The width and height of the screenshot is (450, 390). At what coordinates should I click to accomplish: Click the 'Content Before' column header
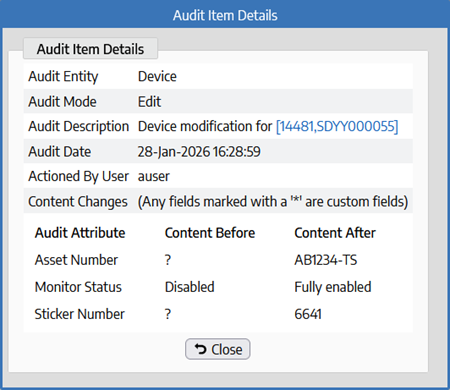coord(210,233)
